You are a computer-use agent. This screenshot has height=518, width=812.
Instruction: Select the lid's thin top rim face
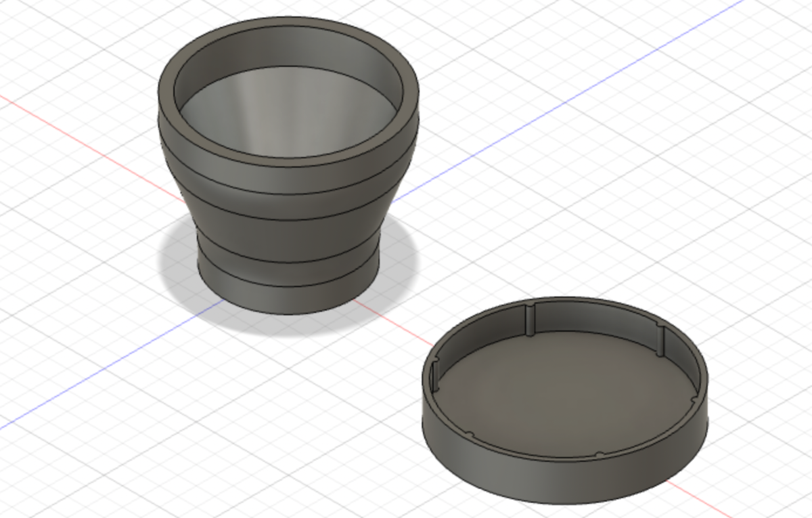point(564,460)
